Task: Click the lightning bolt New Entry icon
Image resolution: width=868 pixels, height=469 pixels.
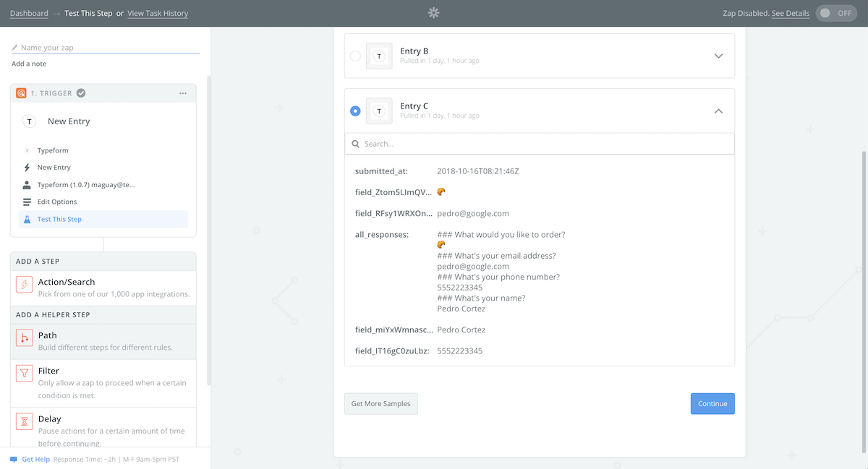Action: 27,168
